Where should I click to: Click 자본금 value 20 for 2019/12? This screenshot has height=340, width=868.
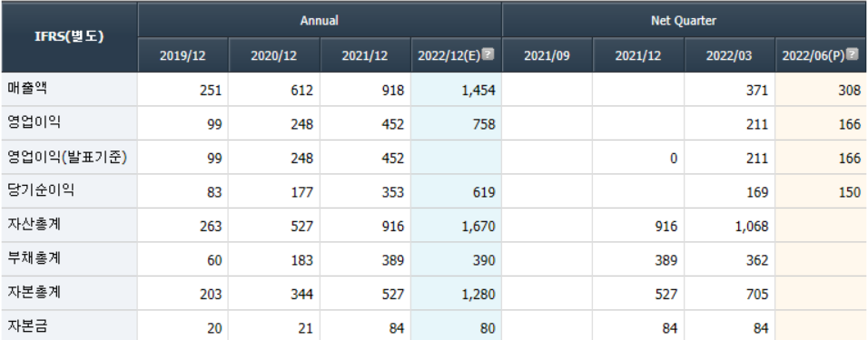coord(215,329)
